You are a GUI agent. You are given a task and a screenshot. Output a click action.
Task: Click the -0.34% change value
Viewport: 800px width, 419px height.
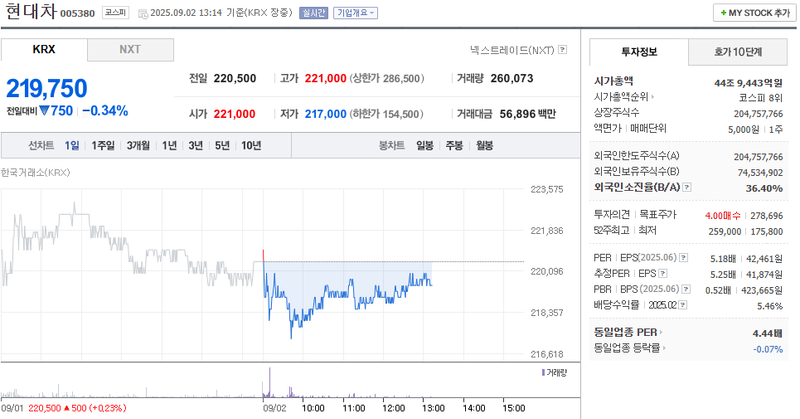(x=105, y=111)
